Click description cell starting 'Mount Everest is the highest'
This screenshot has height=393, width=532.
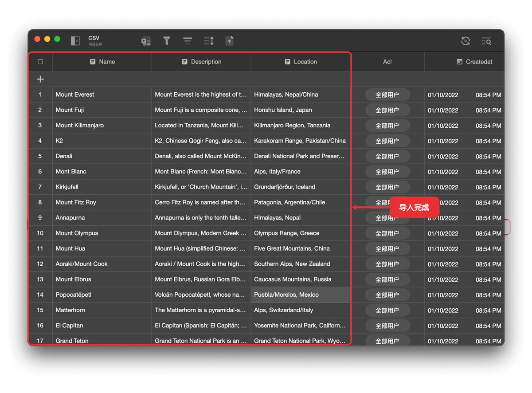(x=201, y=94)
